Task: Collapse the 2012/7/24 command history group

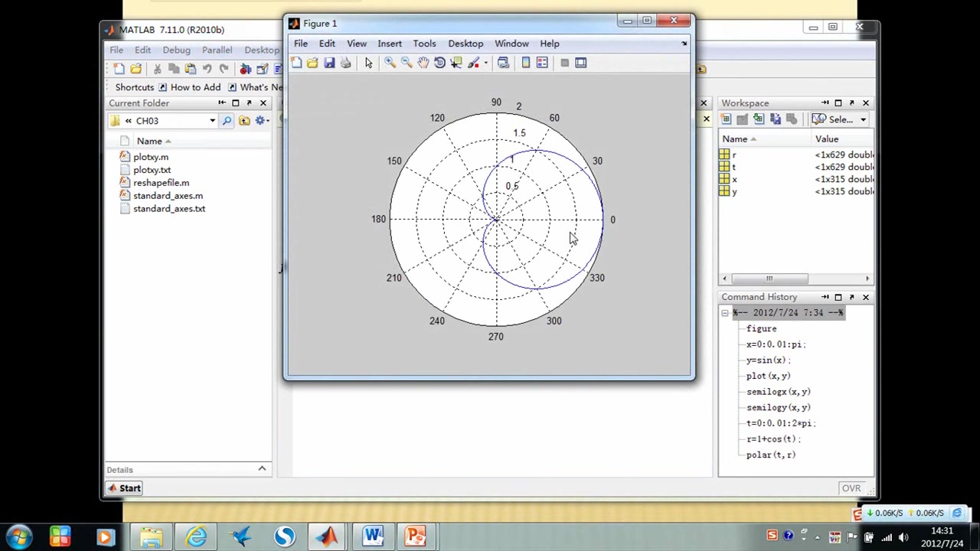Action: (725, 313)
